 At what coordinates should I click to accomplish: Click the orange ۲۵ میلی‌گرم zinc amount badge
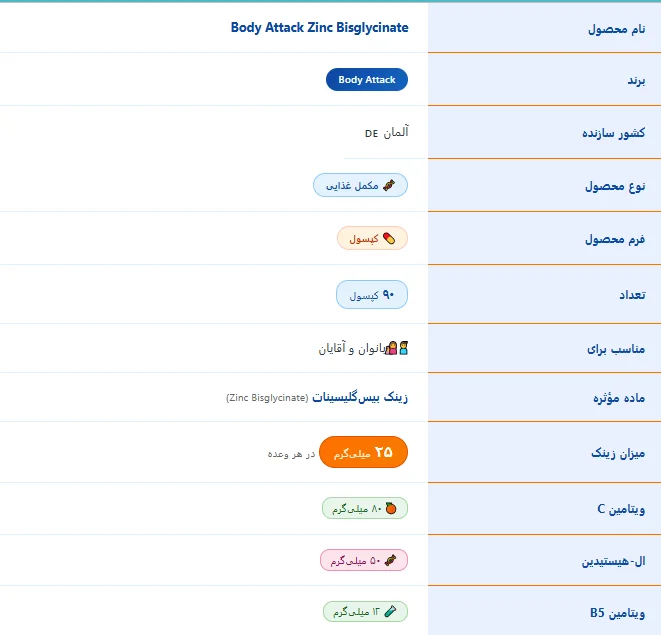(x=363, y=452)
